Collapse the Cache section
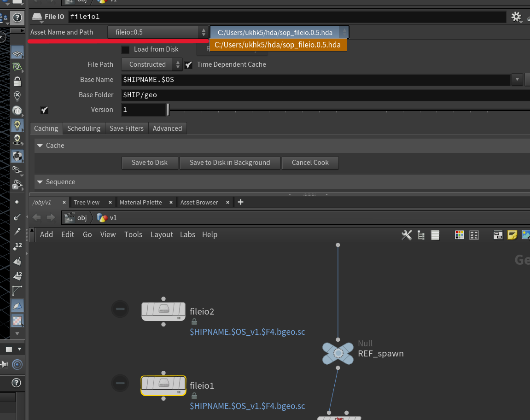The height and width of the screenshot is (420, 530). 40,146
